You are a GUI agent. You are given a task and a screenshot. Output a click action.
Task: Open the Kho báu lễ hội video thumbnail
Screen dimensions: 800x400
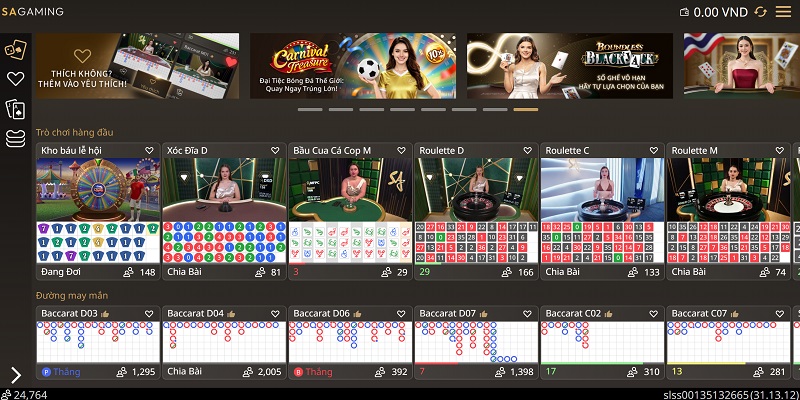click(x=98, y=189)
